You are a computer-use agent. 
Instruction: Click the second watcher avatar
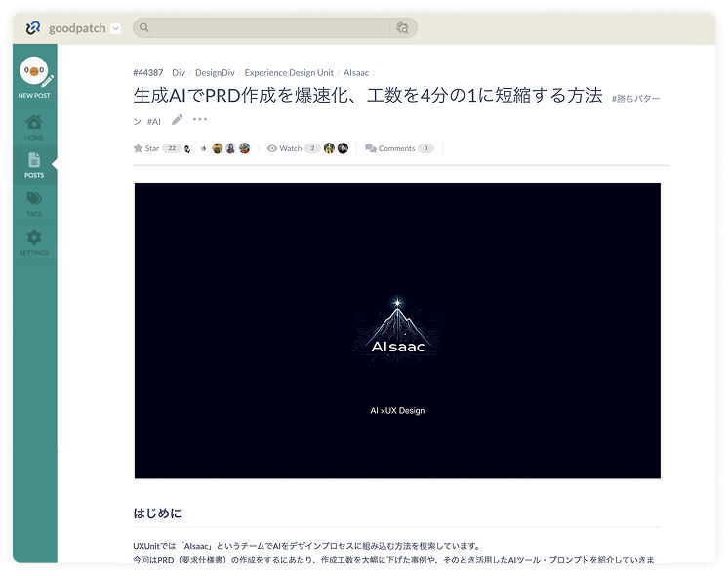point(344,148)
